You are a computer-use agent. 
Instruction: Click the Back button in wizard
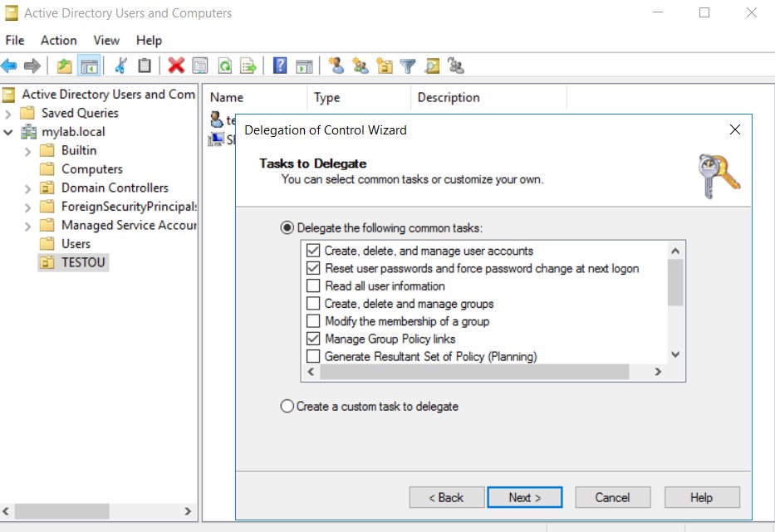click(446, 497)
